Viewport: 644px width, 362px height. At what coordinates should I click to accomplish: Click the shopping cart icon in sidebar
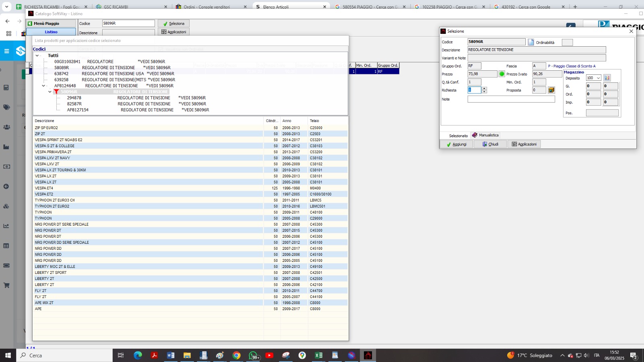(x=6, y=285)
